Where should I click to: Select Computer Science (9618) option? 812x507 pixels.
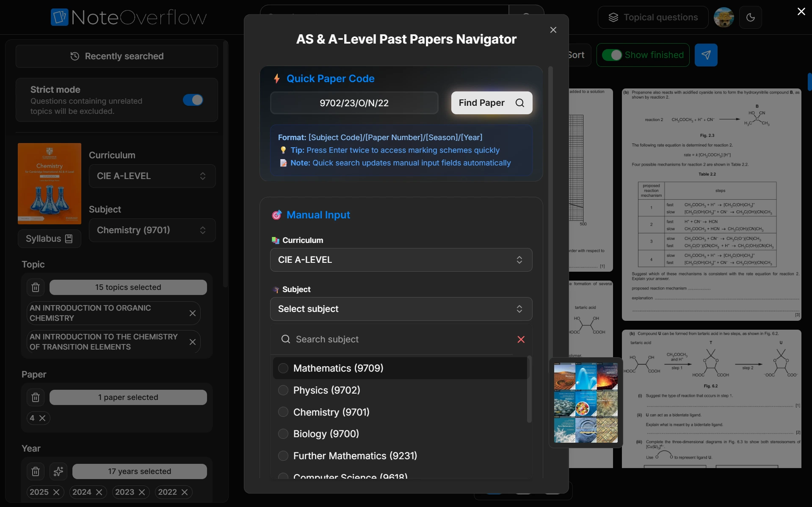[x=400, y=476]
